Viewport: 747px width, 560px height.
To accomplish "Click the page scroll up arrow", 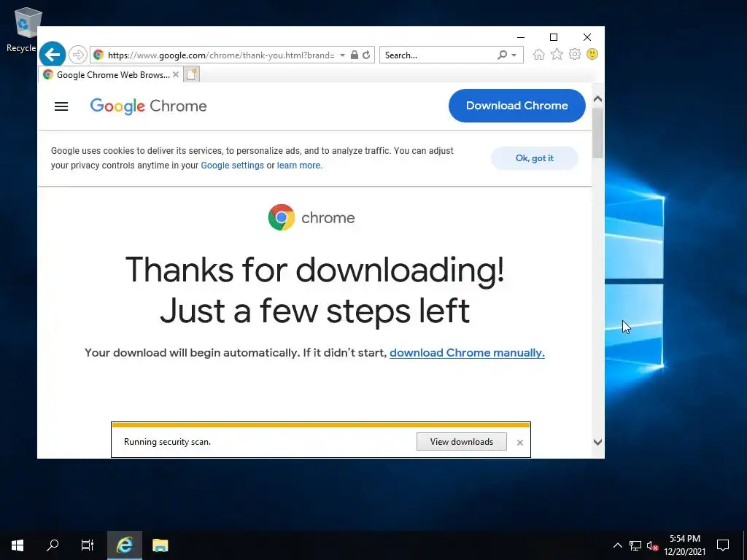I will 598,99.
